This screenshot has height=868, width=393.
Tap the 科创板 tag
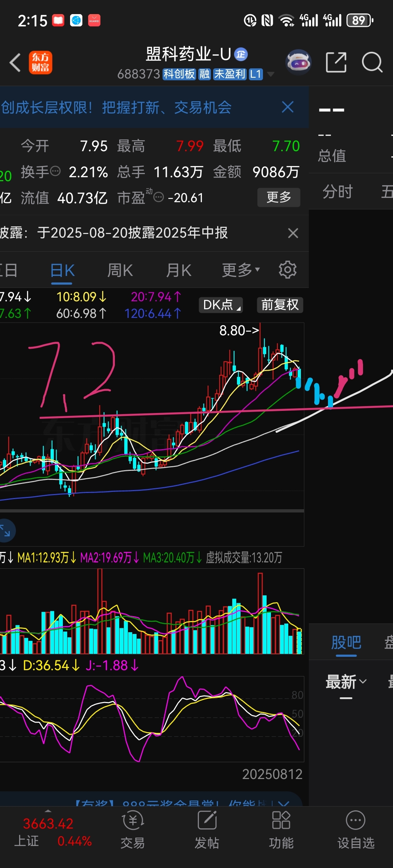179,74
